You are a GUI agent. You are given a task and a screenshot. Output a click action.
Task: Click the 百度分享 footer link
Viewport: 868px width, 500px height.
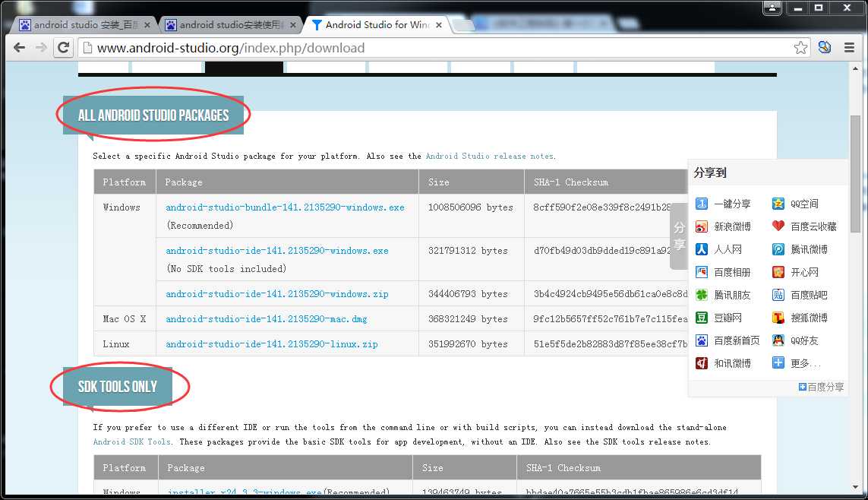click(821, 387)
